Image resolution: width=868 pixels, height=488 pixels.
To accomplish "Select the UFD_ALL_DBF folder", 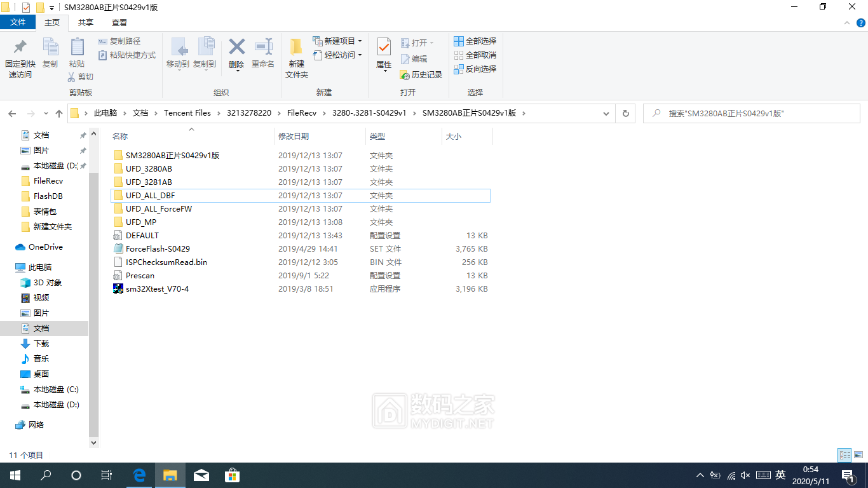I will (x=300, y=196).
